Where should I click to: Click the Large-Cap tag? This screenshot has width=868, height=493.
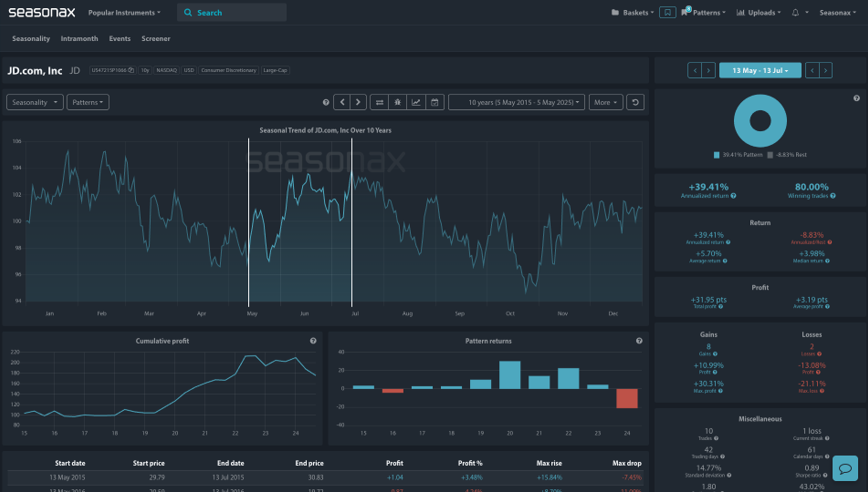pos(275,70)
